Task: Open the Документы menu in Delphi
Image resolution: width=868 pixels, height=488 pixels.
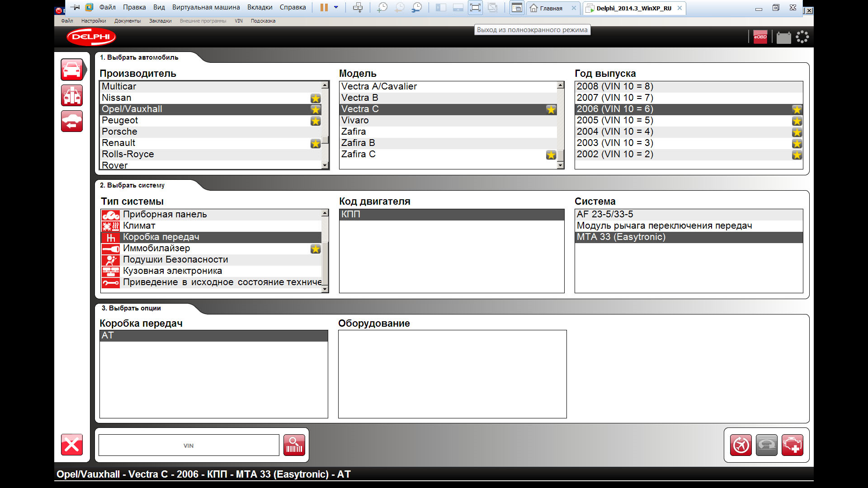Action: coord(127,21)
